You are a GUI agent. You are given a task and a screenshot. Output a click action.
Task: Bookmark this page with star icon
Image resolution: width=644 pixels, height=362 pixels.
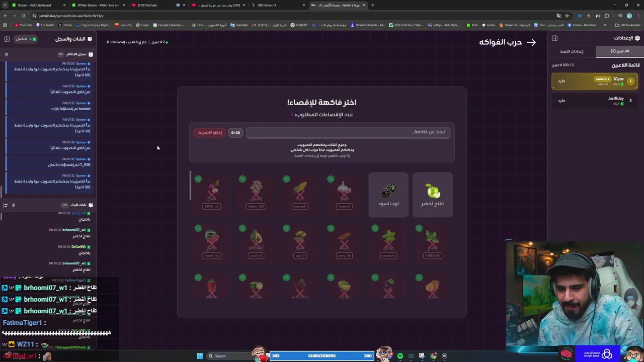click(567, 16)
